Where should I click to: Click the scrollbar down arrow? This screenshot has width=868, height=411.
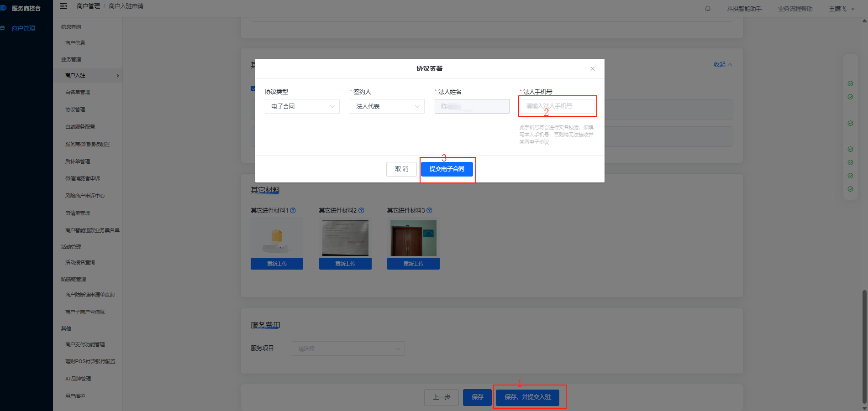pyautogui.click(x=864, y=408)
